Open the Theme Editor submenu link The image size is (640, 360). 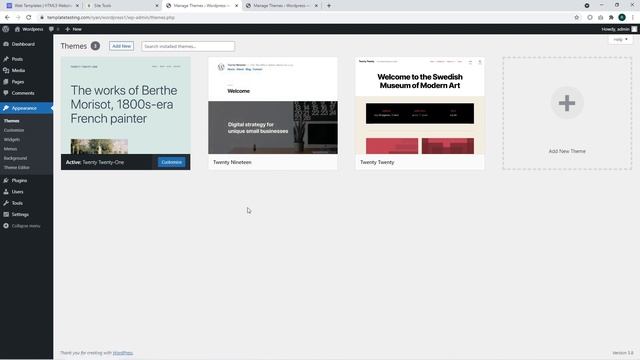click(x=17, y=167)
